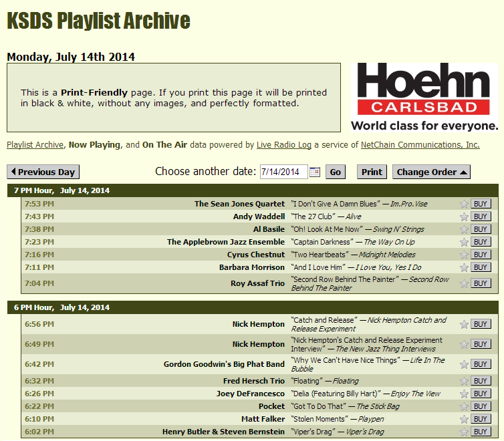Star Pocket's Got To Do That
The image size is (504, 441).
(x=464, y=407)
